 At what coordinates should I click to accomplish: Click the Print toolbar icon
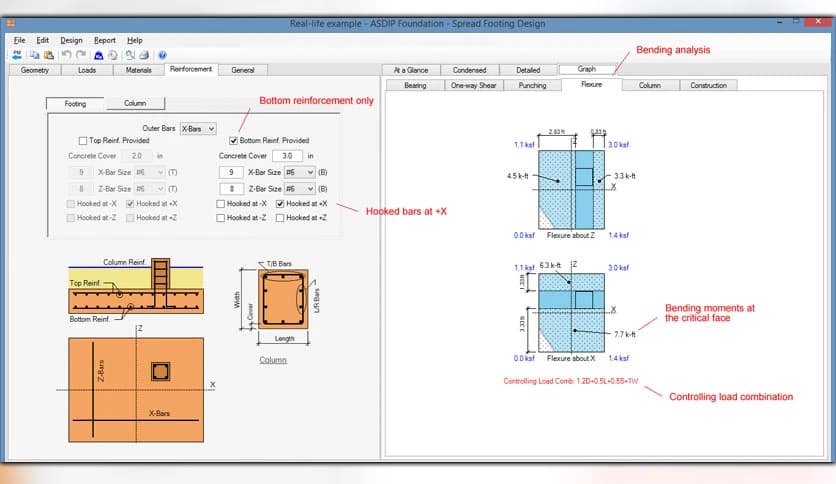click(144, 55)
